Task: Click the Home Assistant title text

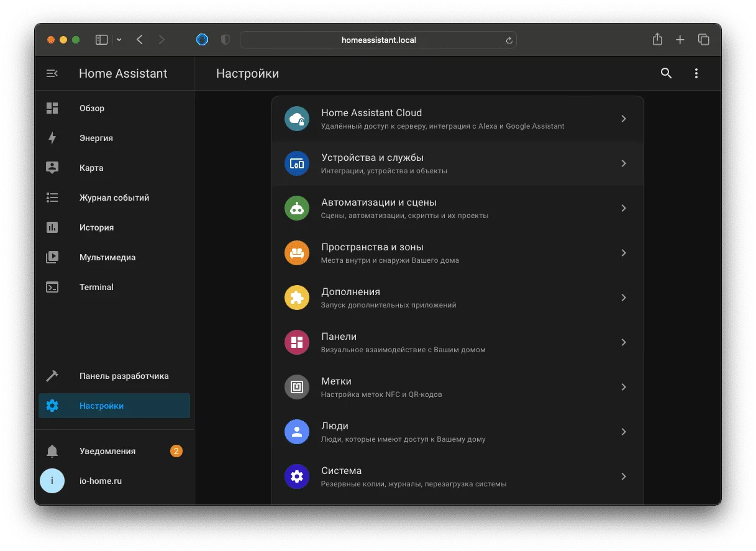Action: 123,73
